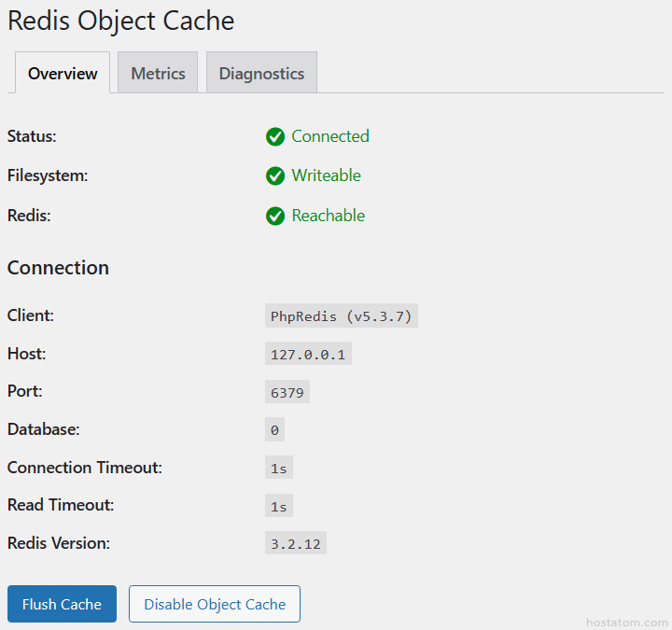Click the Redis Object Cache page heading
Viewport: 672px width, 630px height.
point(121,21)
